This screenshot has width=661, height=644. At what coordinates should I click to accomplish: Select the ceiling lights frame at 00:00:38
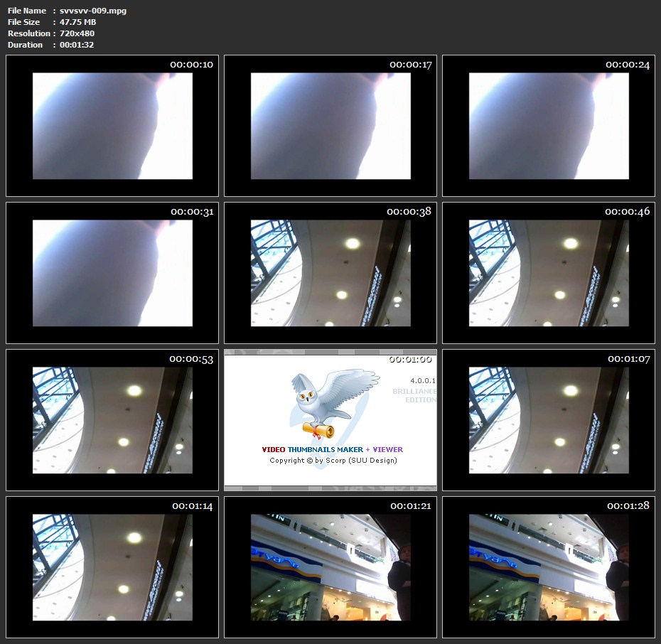[x=330, y=273]
